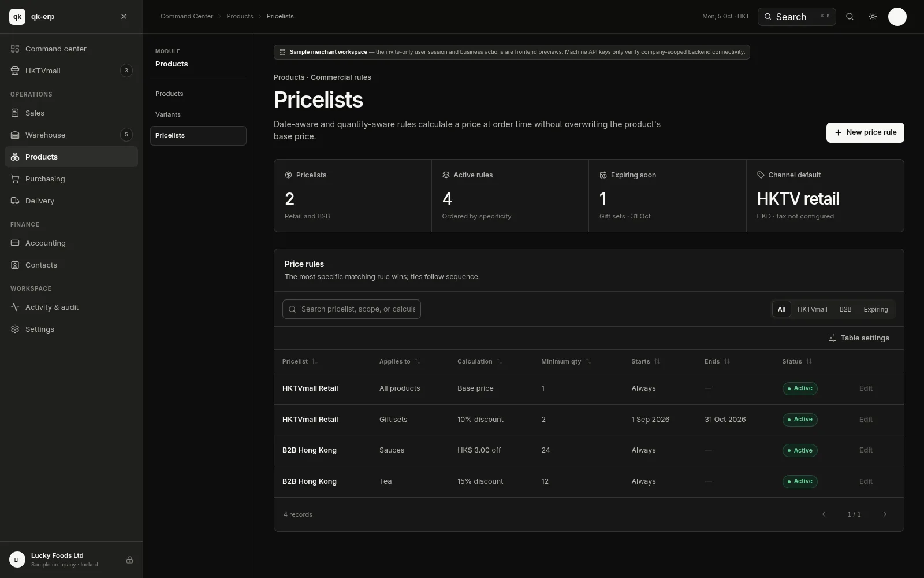Open Table settings
924x578 pixels.
pyautogui.click(x=859, y=338)
